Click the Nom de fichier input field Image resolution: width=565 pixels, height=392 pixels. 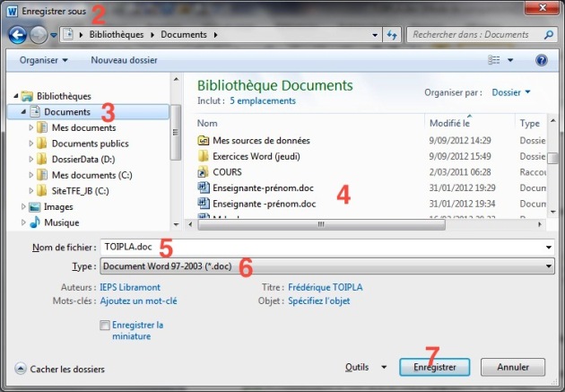(x=321, y=248)
